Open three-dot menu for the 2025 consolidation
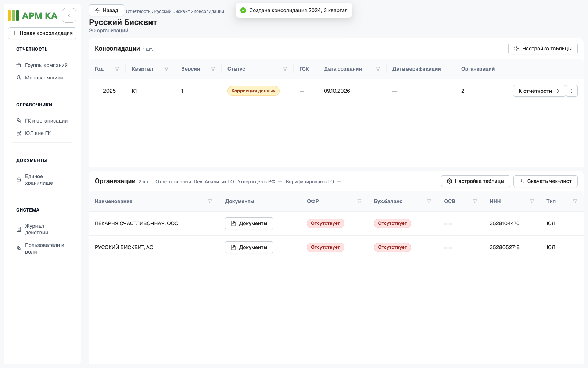Viewport: 588px width, 368px height. [x=572, y=91]
